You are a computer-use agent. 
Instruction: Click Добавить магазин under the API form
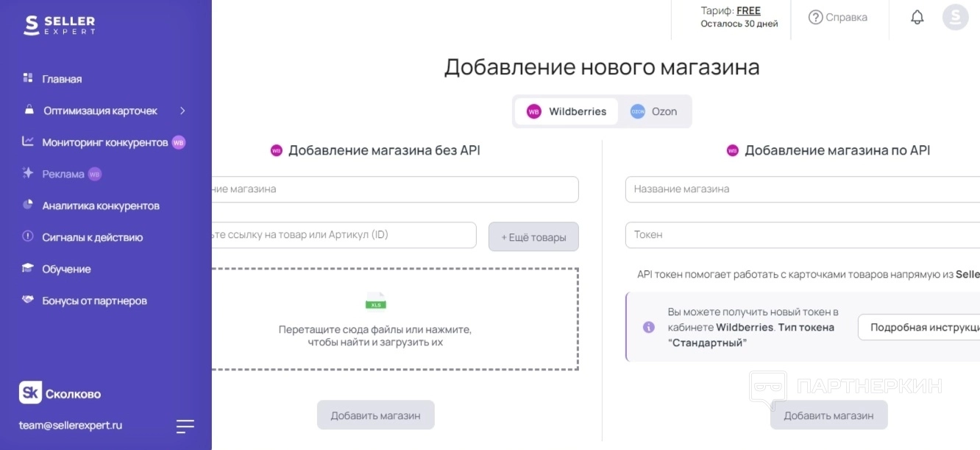pos(829,415)
